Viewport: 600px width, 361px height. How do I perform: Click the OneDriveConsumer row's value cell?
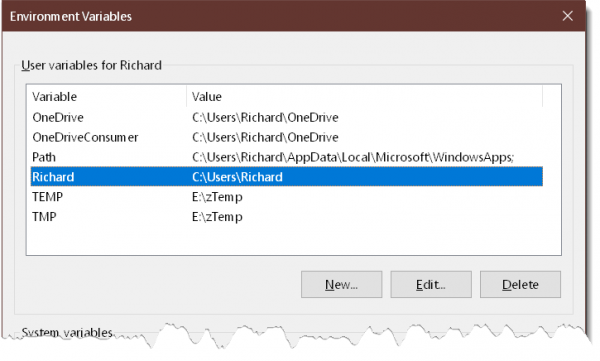(x=265, y=137)
